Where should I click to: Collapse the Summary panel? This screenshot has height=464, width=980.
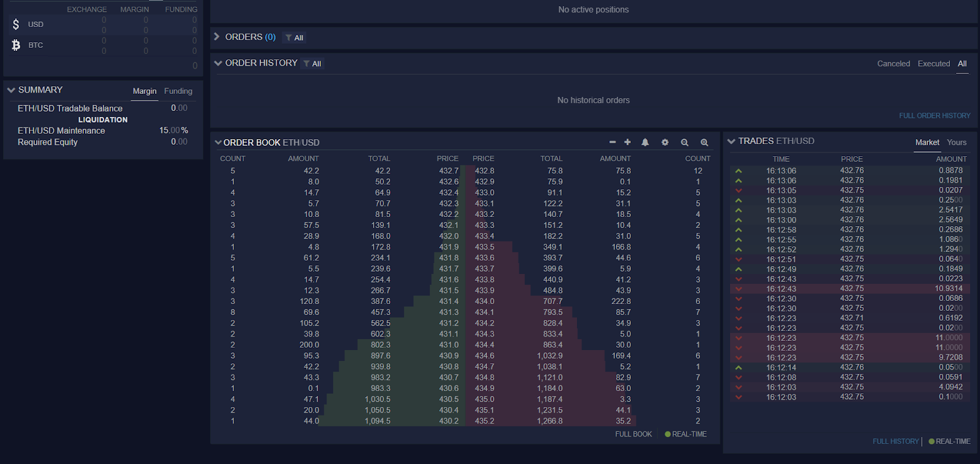pos(11,90)
